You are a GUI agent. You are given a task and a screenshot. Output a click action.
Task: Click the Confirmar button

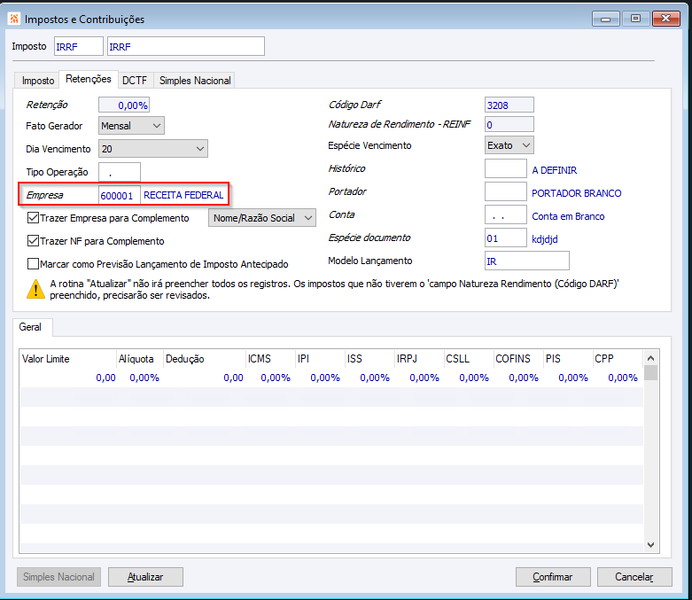pos(553,577)
